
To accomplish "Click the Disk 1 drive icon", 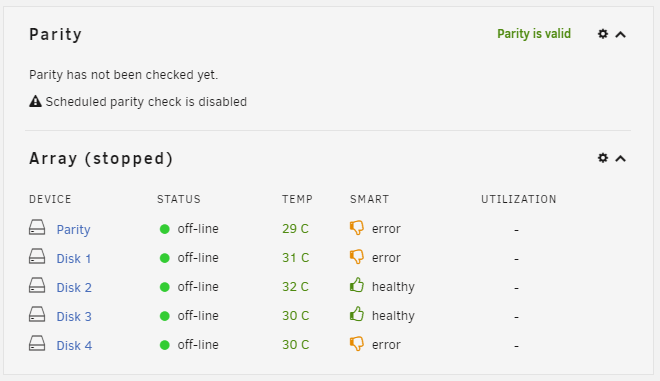I will point(37,256).
